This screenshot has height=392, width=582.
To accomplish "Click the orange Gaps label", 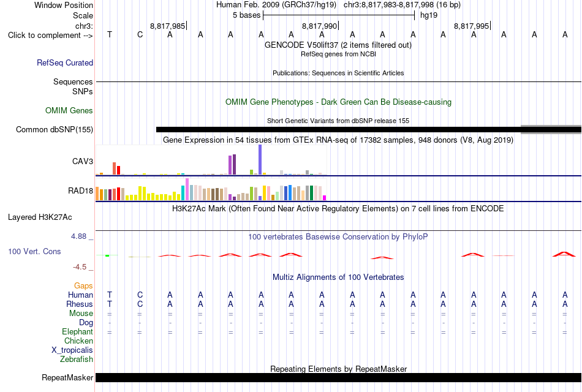I will point(83,285).
